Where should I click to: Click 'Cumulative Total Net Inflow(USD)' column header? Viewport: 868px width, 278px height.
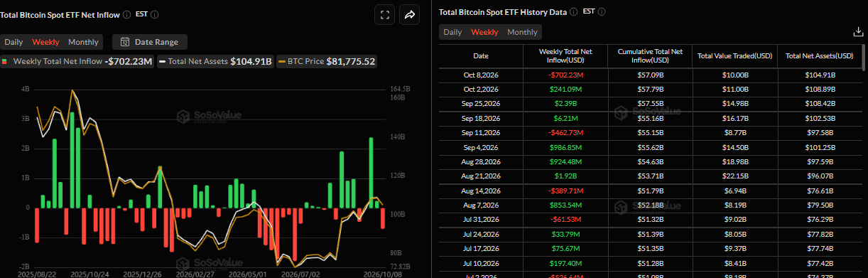click(650, 55)
